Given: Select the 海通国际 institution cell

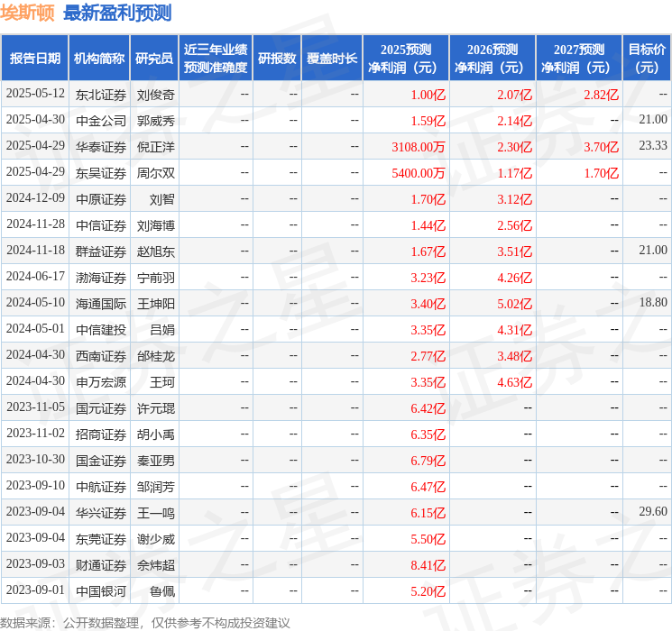Looking at the screenshot, I should (x=101, y=304).
